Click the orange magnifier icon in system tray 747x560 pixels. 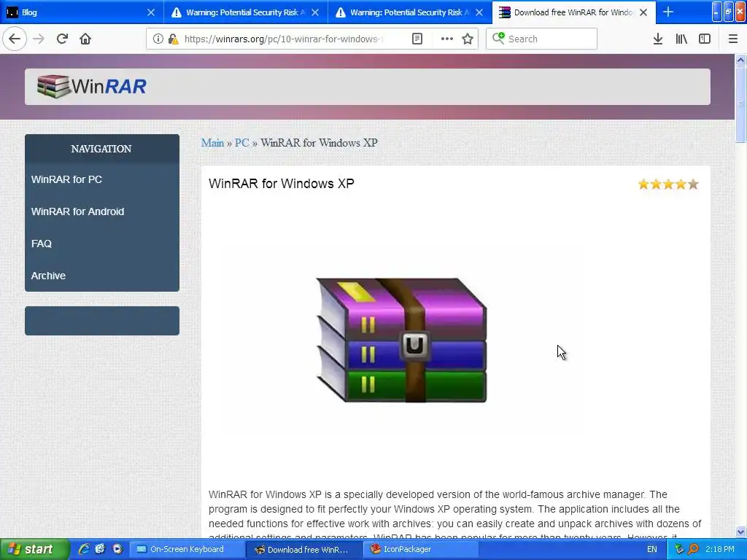tap(693, 550)
